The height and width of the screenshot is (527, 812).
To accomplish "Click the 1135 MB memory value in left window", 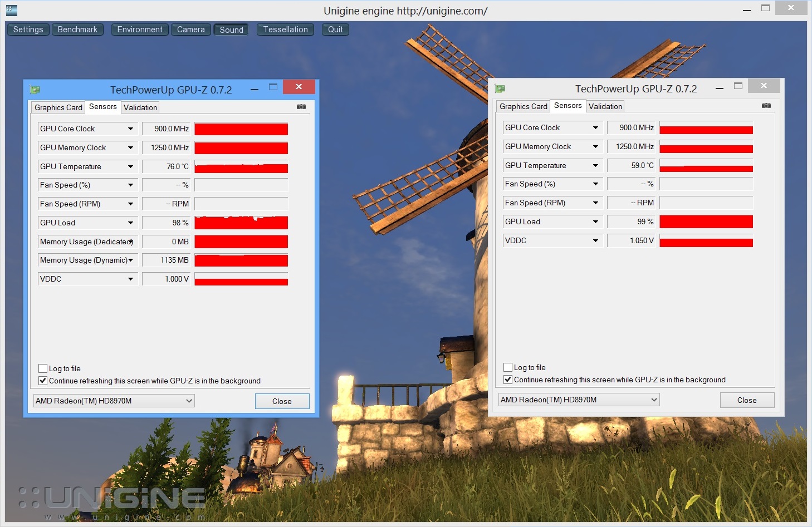I will tap(166, 260).
